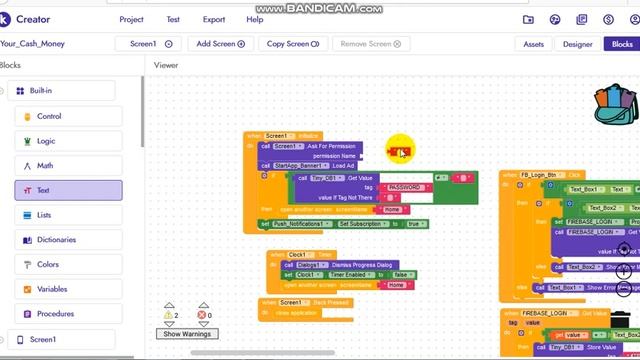Open the Assets panel
640x360 pixels.
pyautogui.click(x=533, y=44)
